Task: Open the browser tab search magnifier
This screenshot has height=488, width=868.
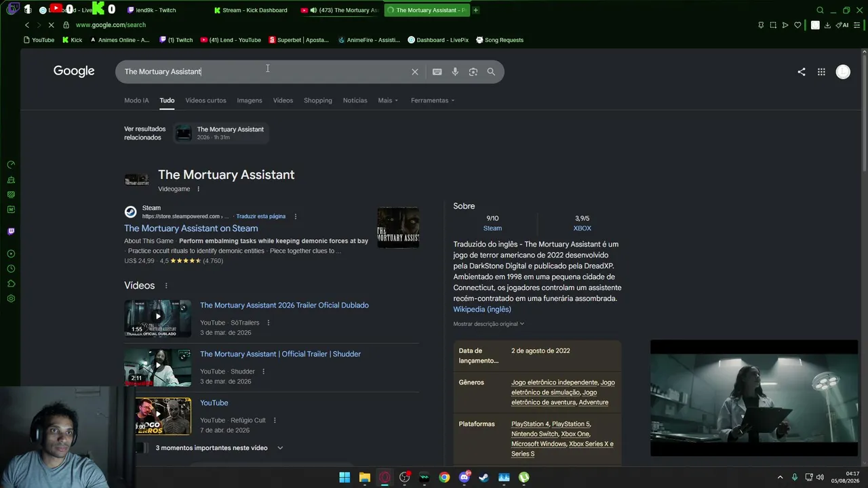Action: tap(820, 10)
